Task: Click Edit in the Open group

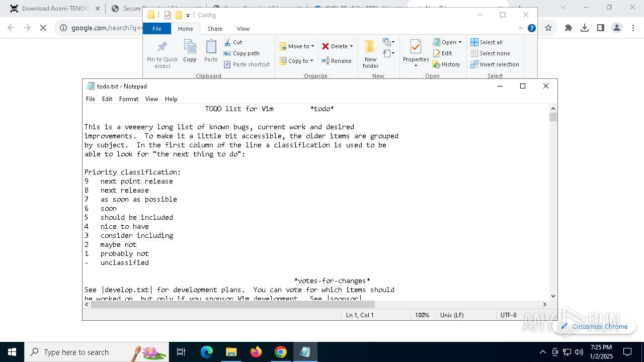Action: (442, 53)
